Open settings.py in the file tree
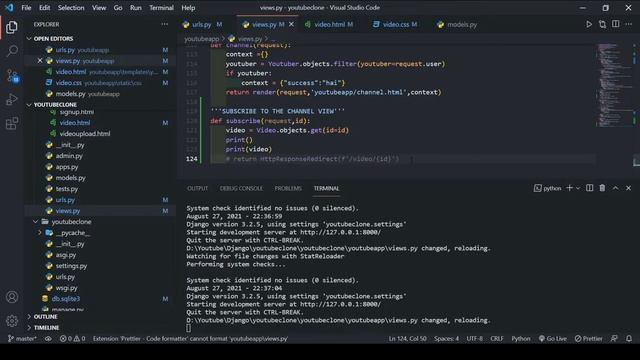640x360 pixels. [71, 266]
